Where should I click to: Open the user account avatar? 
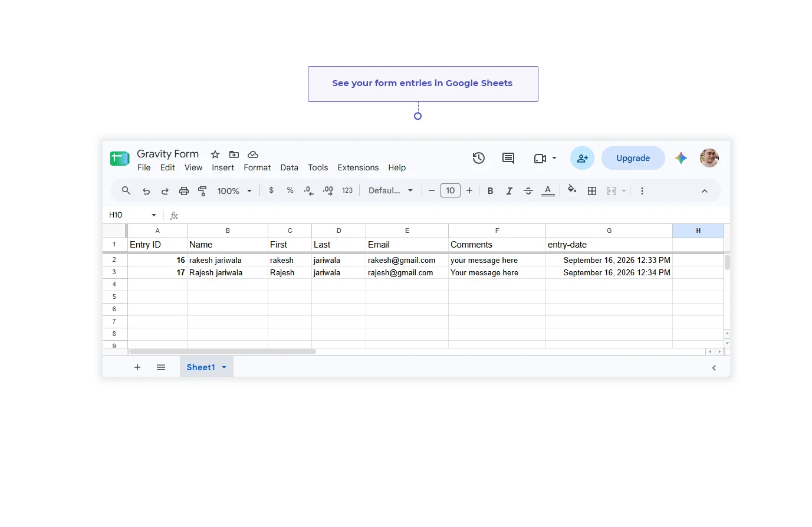[709, 158]
